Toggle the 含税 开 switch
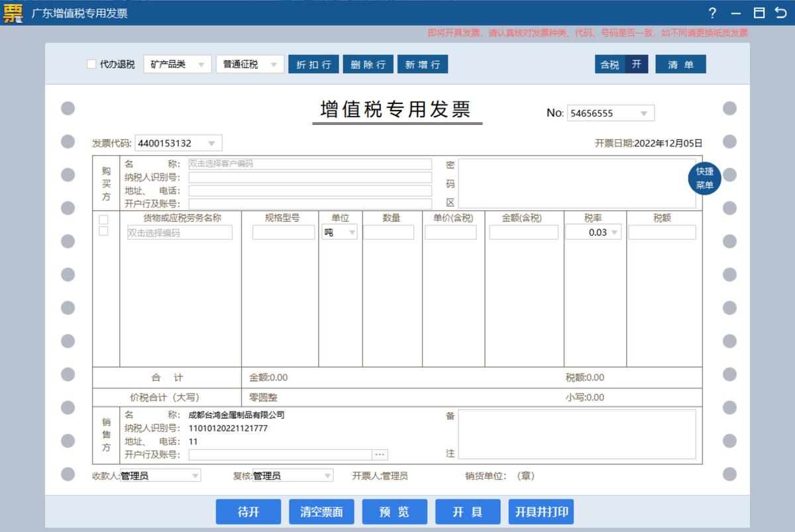The height and width of the screenshot is (532, 795). coord(621,64)
